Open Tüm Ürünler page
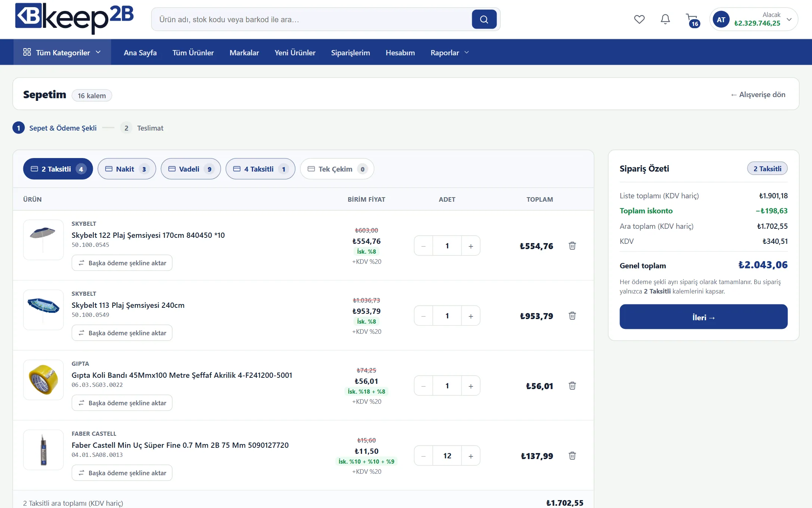Screen dimensions: 812x508 pyautogui.click(x=193, y=52)
